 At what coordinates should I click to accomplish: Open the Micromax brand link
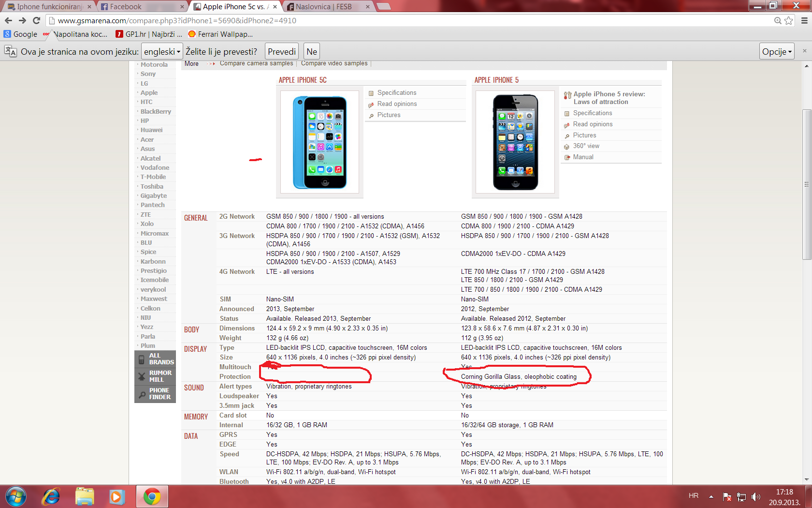tap(155, 234)
